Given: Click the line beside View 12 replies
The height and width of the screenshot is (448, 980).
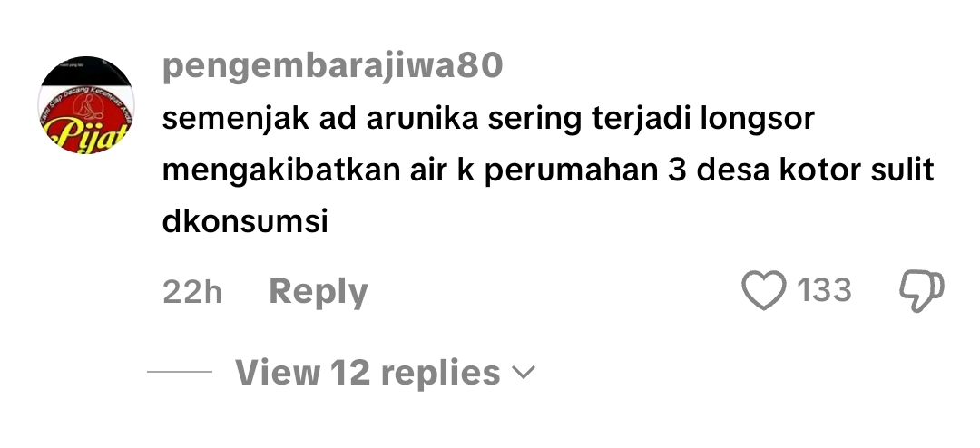Looking at the screenshot, I should click(180, 372).
